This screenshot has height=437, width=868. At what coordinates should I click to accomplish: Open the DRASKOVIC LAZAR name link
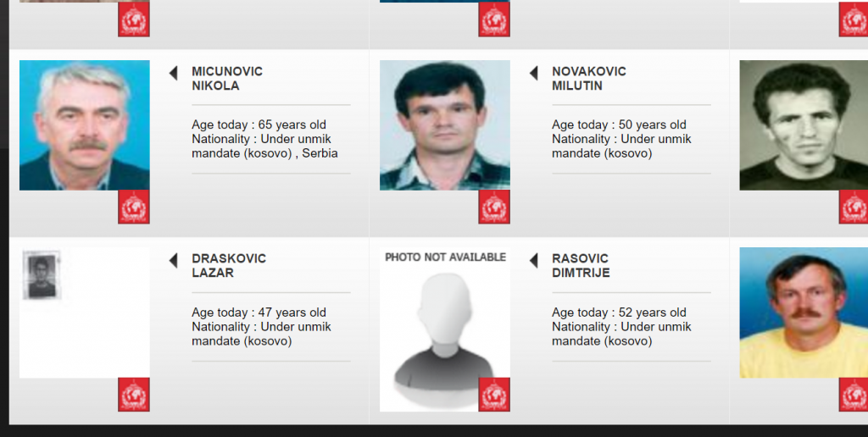pyautogui.click(x=229, y=266)
